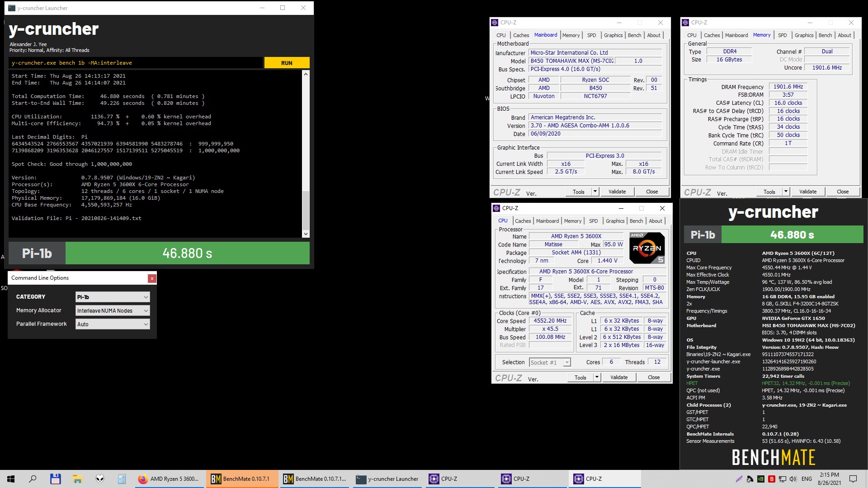Viewport: 868px width, 488px height.
Task: Click the second CPU-Z taskbar button
Action: click(x=532, y=479)
